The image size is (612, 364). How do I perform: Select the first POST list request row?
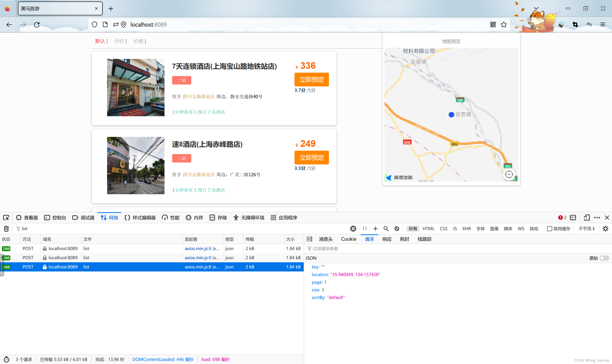pyautogui.click(x=152, y=249)
